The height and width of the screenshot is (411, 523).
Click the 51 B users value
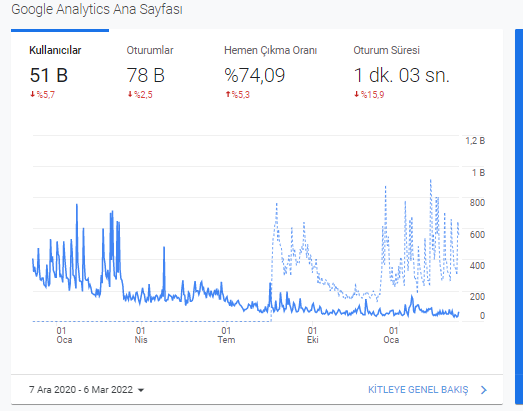point(49,75)
